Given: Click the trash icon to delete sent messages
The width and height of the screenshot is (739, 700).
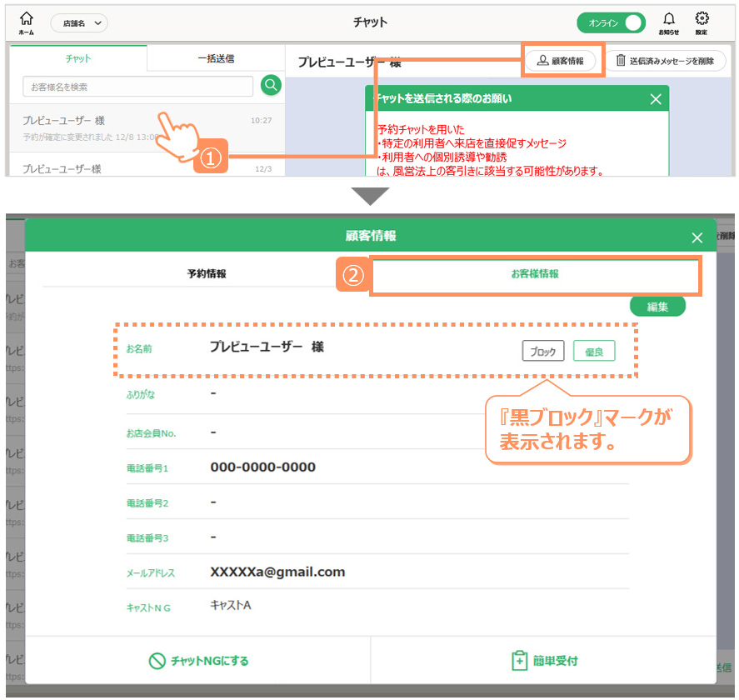Looking at the screenshot, I should pos(620,61).
